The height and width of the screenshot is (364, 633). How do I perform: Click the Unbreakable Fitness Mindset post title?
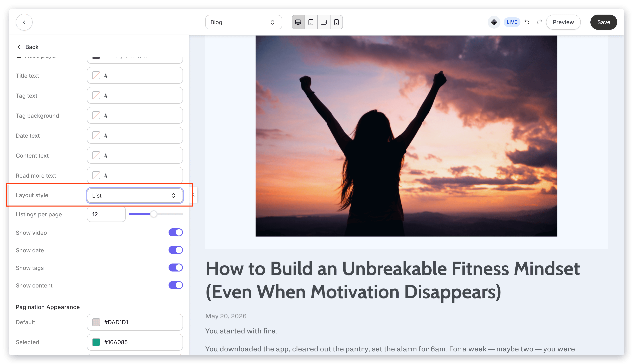(x=392, y=280)
